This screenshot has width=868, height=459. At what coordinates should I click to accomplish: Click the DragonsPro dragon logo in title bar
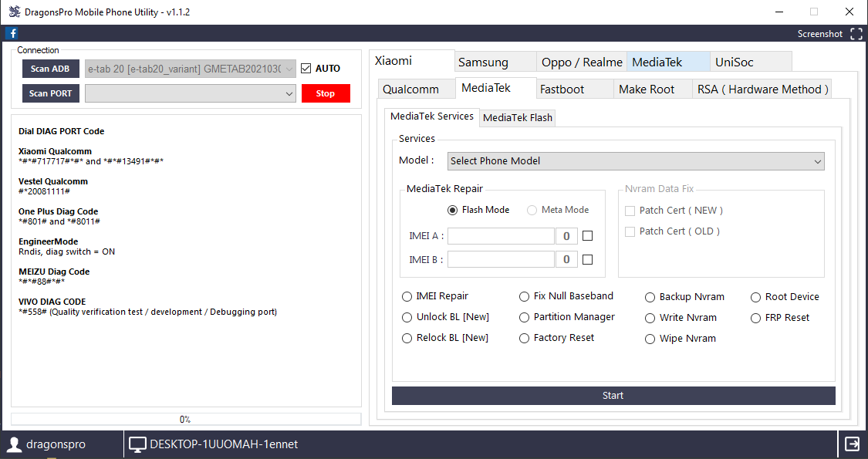coord(15,12)
